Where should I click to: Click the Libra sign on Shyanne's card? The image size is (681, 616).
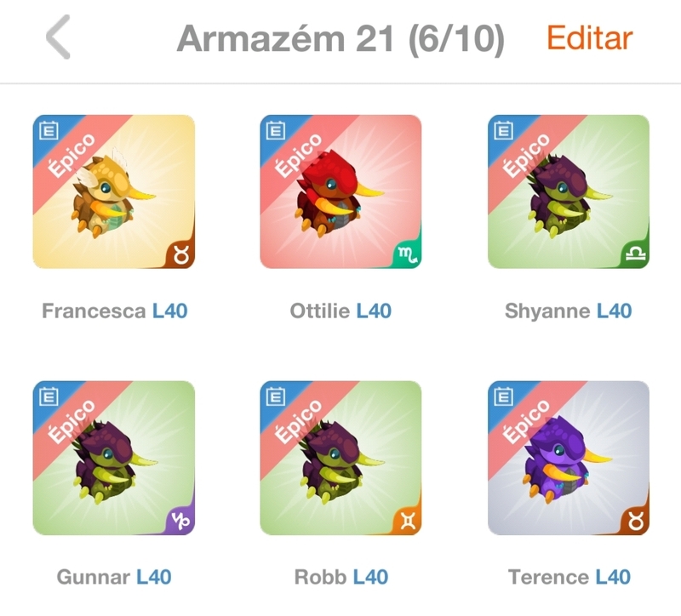pyautogui.click(x=636, y=254)
